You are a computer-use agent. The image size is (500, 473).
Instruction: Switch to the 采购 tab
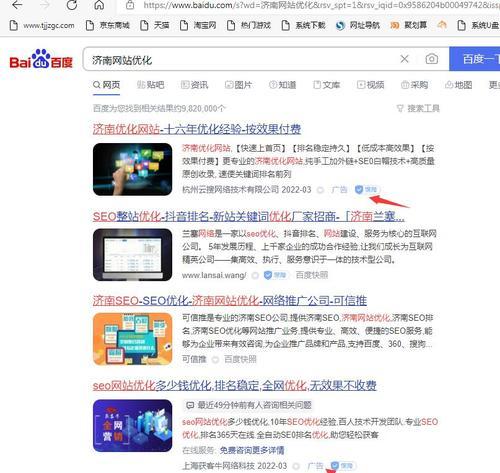414,85
